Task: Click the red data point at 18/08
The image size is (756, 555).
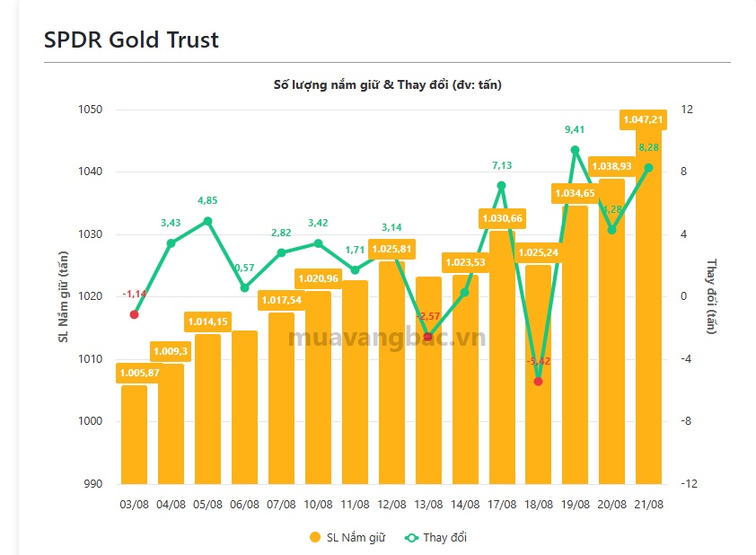Action: tap(539, 382)
